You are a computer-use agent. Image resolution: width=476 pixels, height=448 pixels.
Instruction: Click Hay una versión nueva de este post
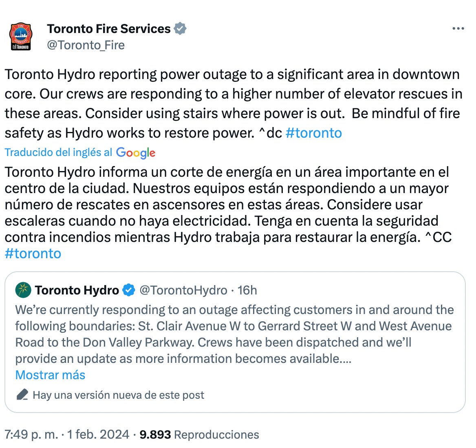(x=118, y=395)
